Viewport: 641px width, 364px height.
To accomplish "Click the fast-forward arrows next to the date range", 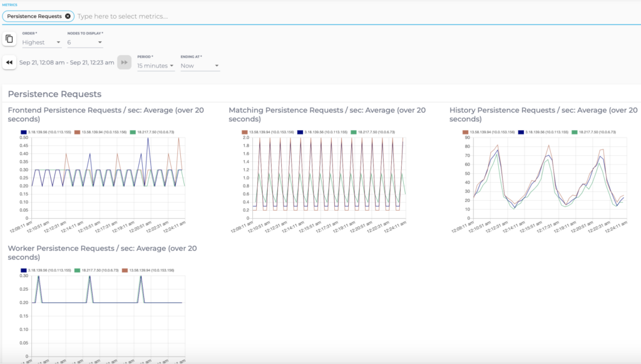I will (x=124, y=62).
